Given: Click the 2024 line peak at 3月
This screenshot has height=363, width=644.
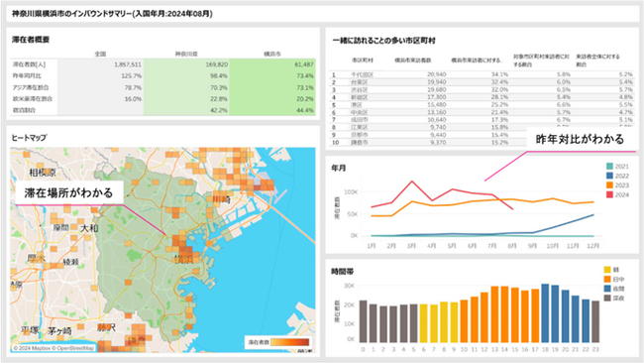Looking at the screenshot, I should tap(411, 181).
